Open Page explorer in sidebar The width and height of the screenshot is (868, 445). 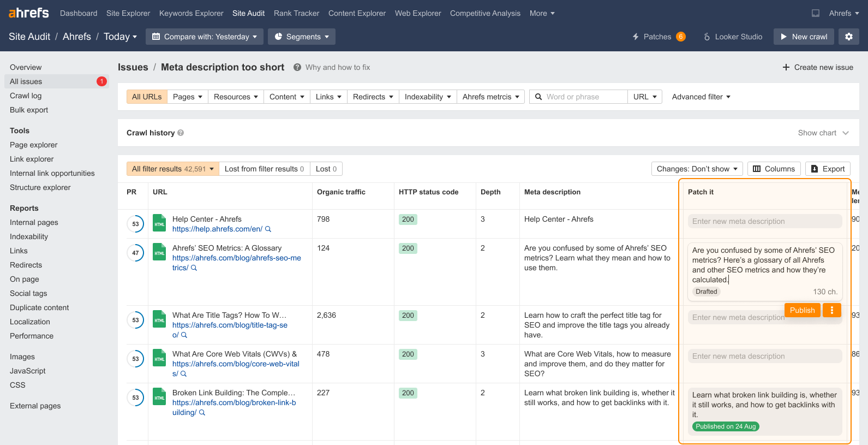click(33, 145)
